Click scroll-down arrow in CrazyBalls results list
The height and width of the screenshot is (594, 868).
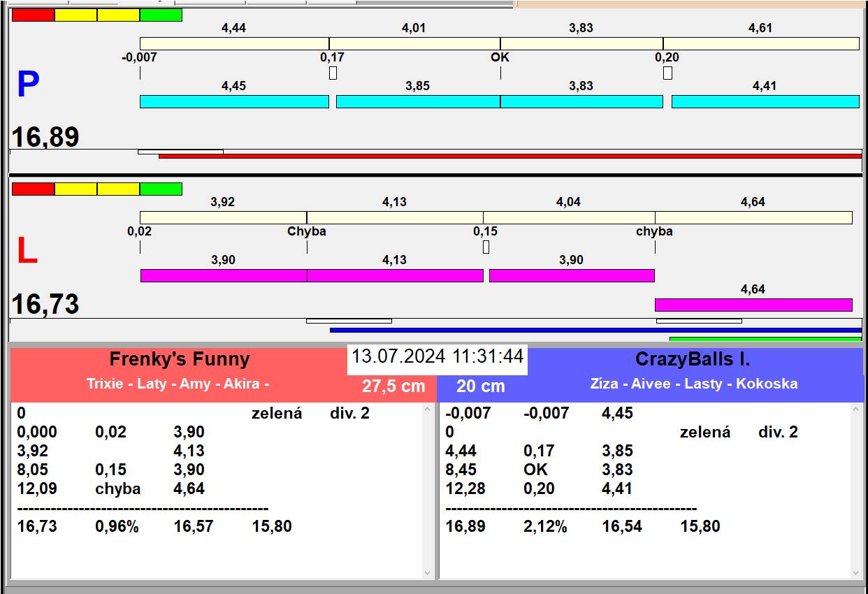[x=857, y=573]
